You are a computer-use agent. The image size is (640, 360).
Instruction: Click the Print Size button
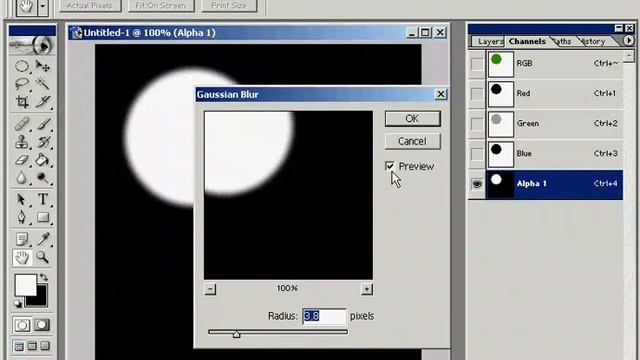(x=229, y=5)
